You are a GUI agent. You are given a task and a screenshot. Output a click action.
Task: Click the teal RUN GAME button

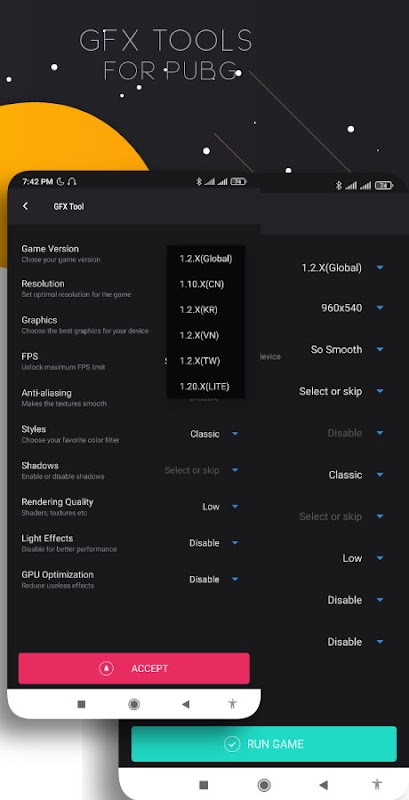tap(264, 744)
